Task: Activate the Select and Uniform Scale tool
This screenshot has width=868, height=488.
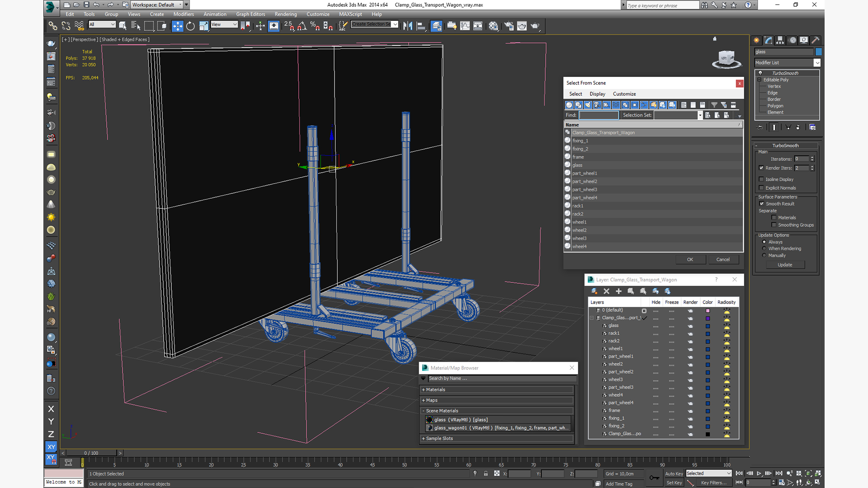Action: (x=204, y=26)
